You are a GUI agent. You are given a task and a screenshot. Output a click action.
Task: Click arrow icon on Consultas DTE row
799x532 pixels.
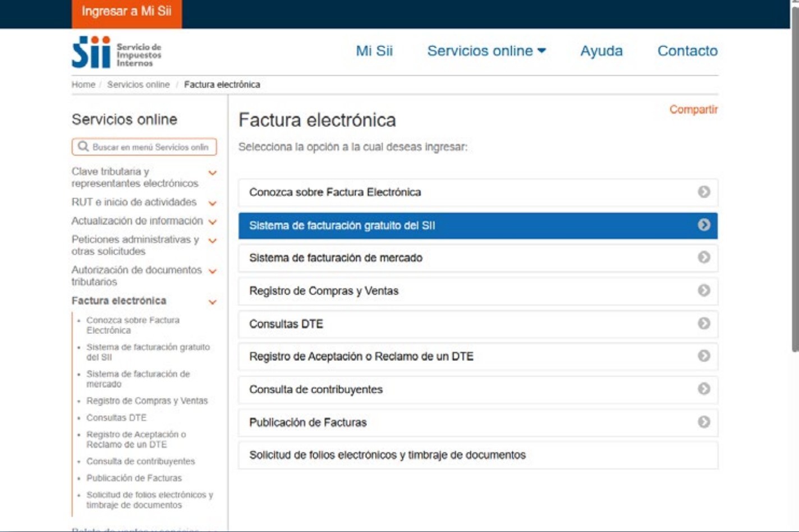[704, 324]
